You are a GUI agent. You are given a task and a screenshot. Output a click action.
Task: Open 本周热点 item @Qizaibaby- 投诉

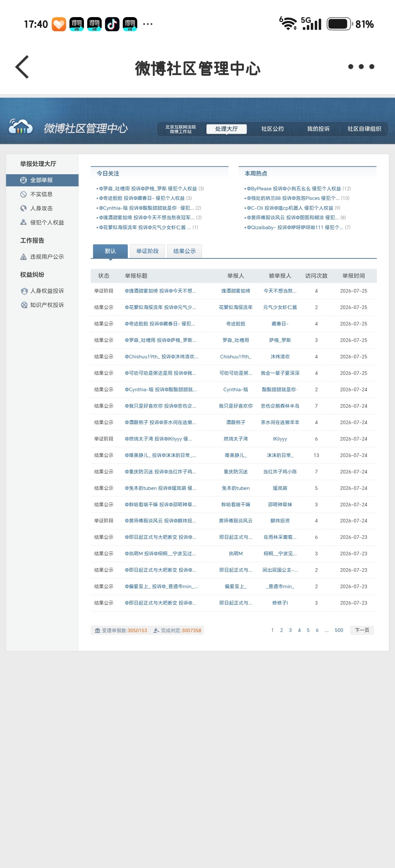pyautogui.click(x=295, y=228)
